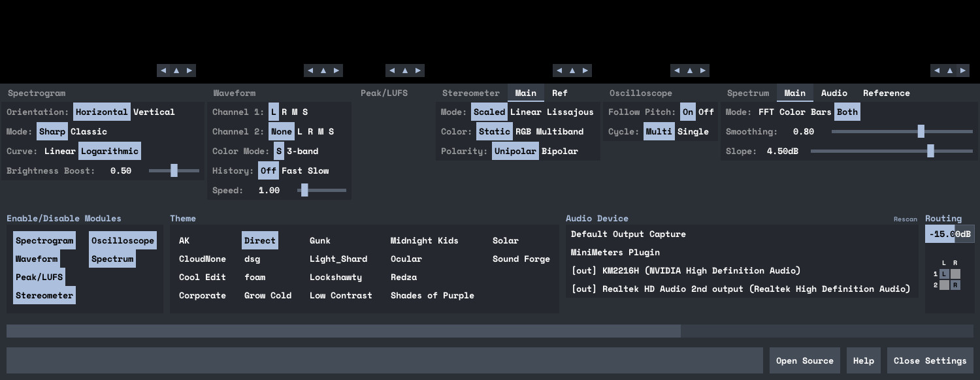Adjust the waveform Speed slider
Image resolution: width=980 pixels, height=380 pixels.
tap(322, 190)
